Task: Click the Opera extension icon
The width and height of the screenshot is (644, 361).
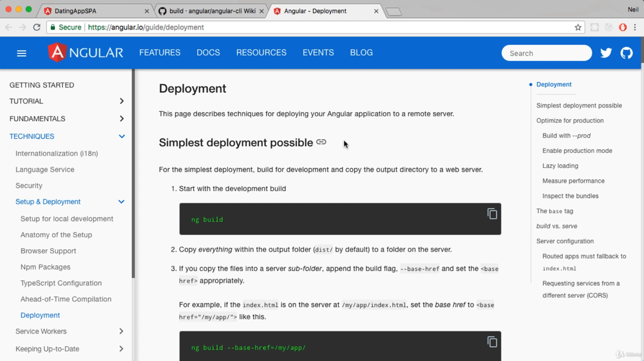Action: click(623, 27)
